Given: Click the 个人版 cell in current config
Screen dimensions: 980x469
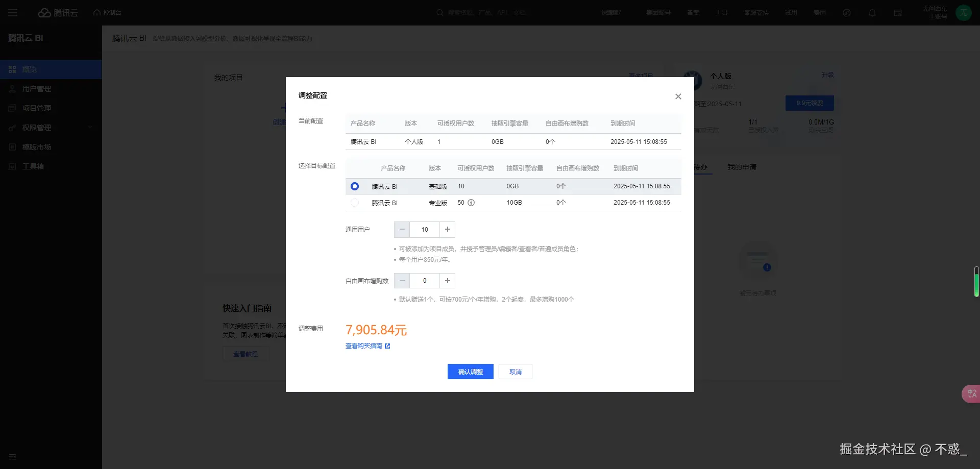Looking at the screenshot, I should point(414,142).
